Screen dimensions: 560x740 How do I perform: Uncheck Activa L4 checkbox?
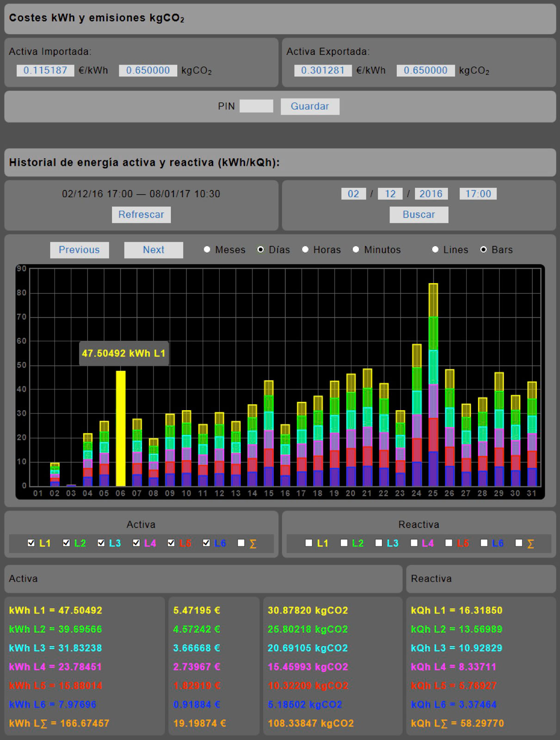(136, 543)
